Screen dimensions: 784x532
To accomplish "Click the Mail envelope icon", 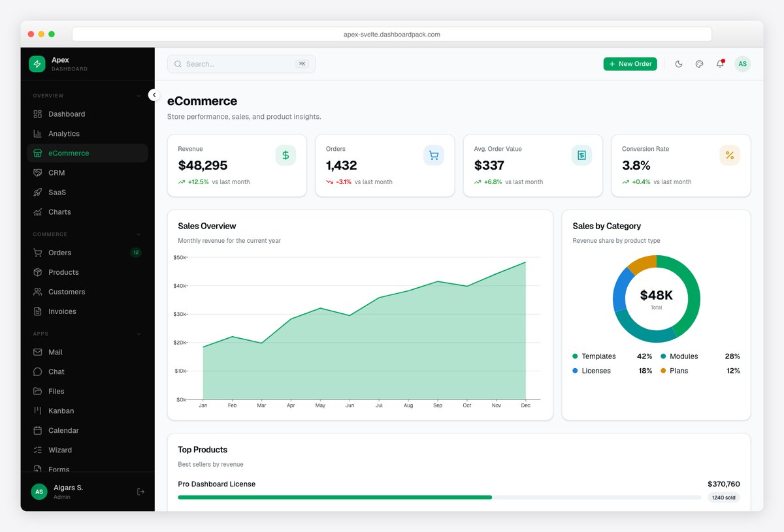I will [38, 352].
